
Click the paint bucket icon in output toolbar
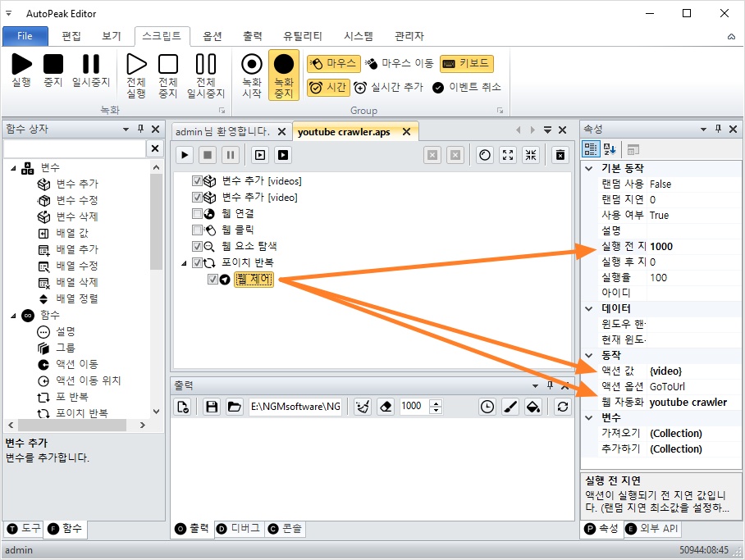point(533,407)
